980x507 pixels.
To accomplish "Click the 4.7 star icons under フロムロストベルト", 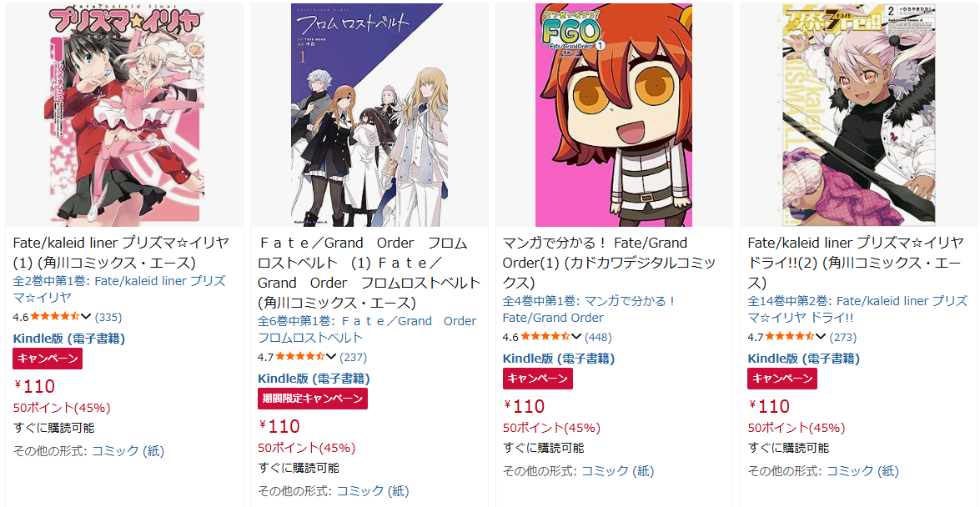I will [300, 358].
